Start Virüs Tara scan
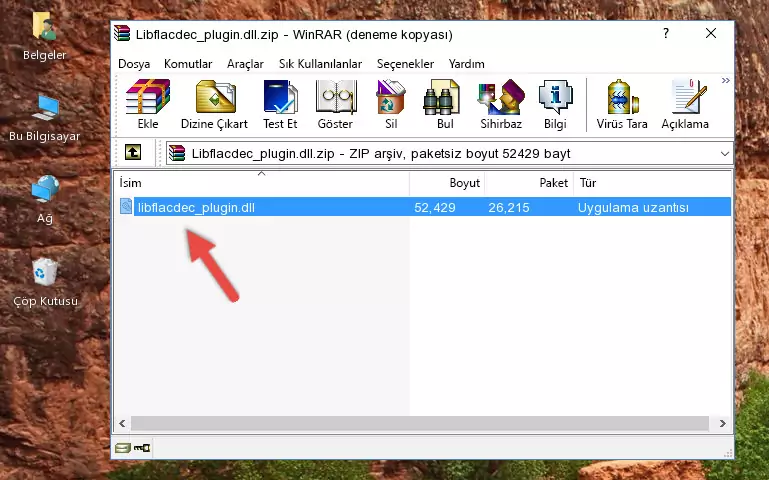 click(x=622, y=104)
